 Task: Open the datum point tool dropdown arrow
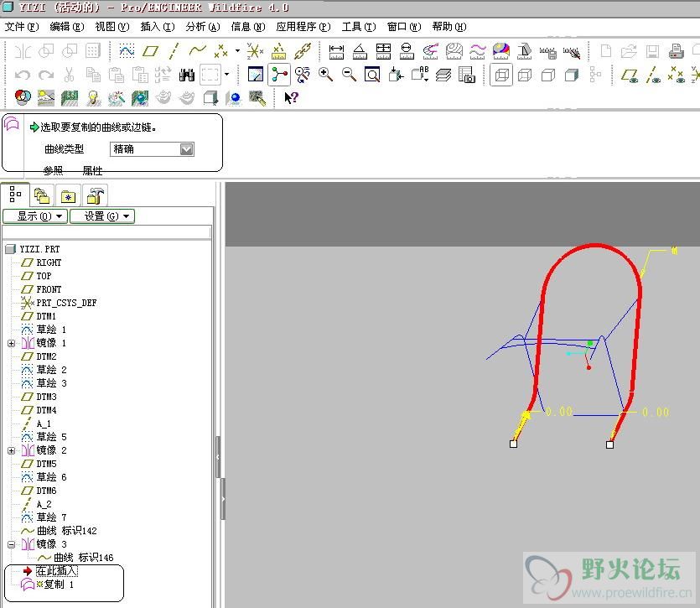click(x=237, y=51)
